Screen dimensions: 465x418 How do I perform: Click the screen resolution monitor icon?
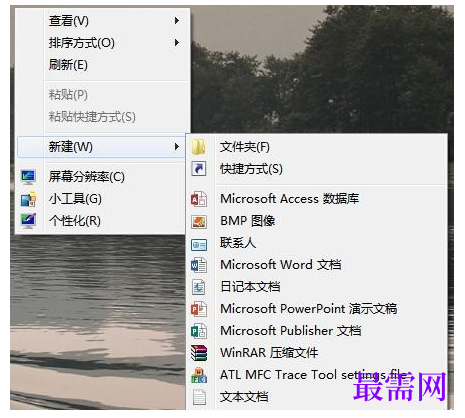pyautogui.click(x=28, y=177)
